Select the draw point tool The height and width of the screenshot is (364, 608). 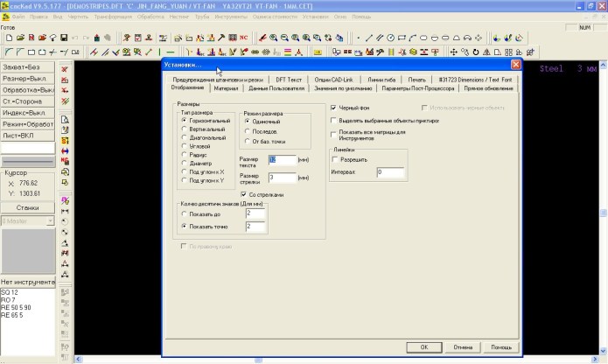point(359,38)
